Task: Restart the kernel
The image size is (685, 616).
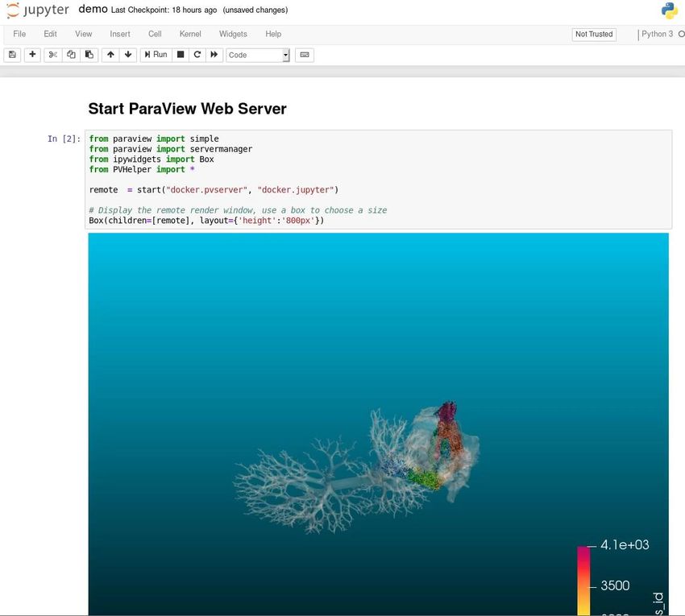Action: click(197, 55)
